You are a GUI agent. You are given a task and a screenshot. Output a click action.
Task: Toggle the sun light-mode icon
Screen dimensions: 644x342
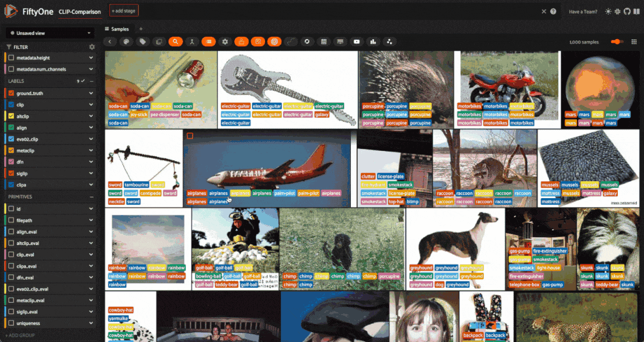(608, 12)
